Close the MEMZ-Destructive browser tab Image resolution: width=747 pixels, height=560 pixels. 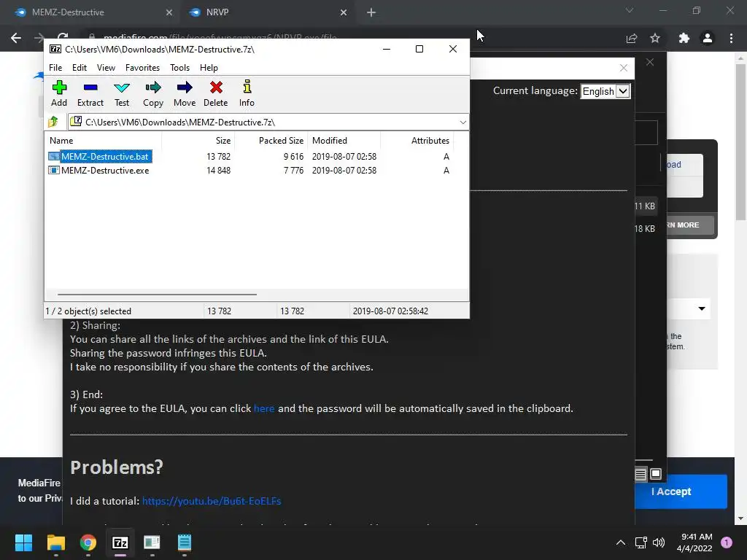point(169,13)
